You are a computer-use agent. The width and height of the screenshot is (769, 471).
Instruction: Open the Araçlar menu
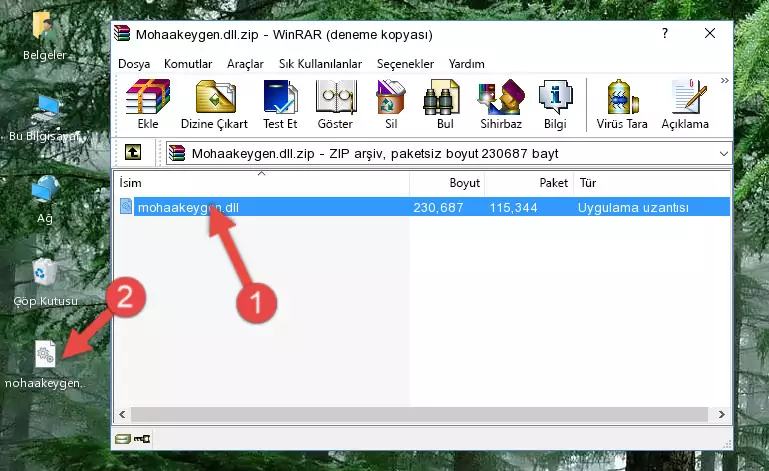245,64
